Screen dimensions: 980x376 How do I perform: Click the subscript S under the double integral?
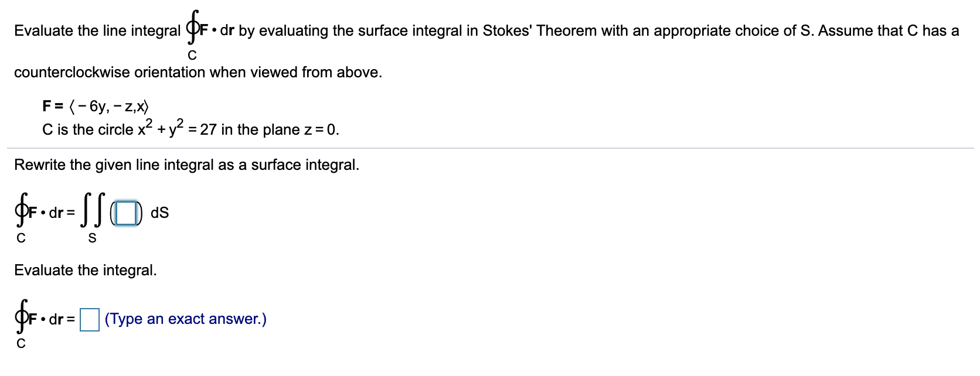pyautogui.click(x=93, y=238)
